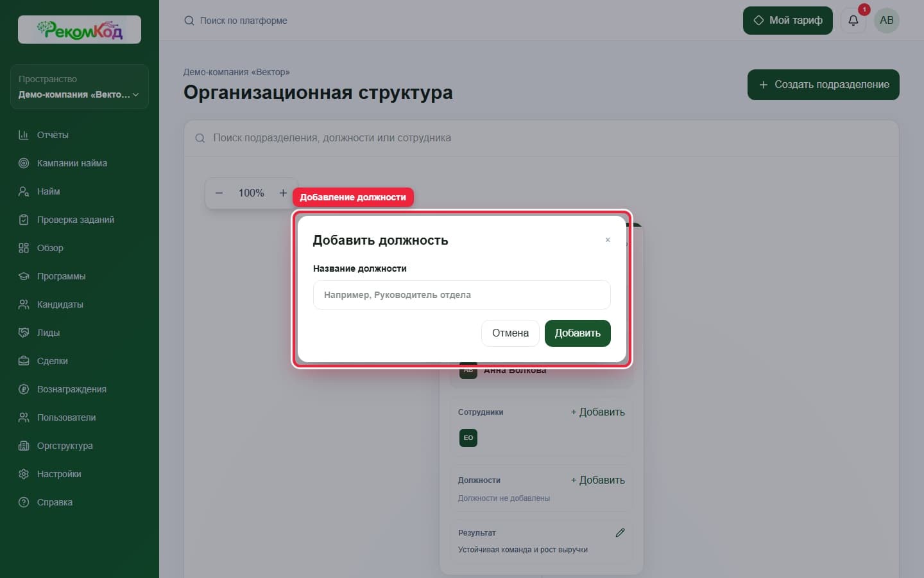Zoom in with the plus button
The width and height of the screenshot is (924, 578).
283,193
